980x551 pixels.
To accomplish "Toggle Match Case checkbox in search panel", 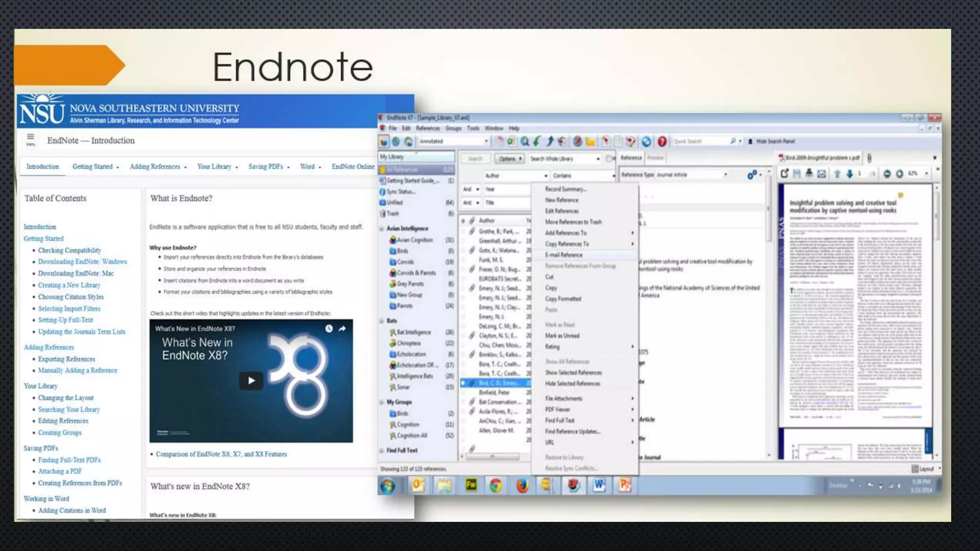I will pyautogui.click(x=609, y=158).
